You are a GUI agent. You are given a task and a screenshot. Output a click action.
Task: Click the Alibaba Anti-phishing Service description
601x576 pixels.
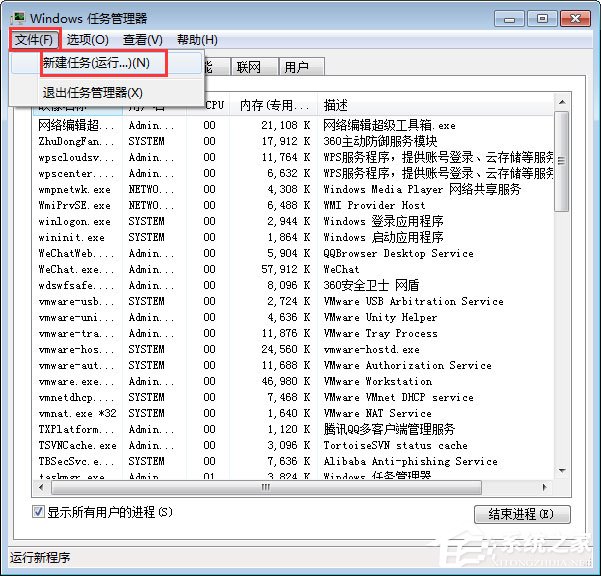[410, 461]
